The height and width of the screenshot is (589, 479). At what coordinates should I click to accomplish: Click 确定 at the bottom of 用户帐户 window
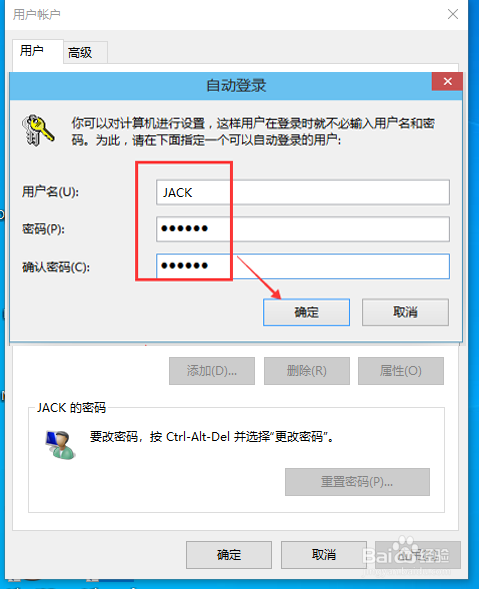[229, 555]
